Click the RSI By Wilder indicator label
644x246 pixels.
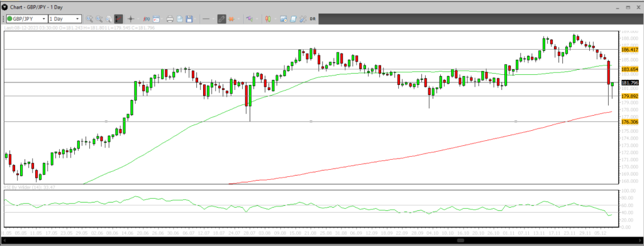29,187
